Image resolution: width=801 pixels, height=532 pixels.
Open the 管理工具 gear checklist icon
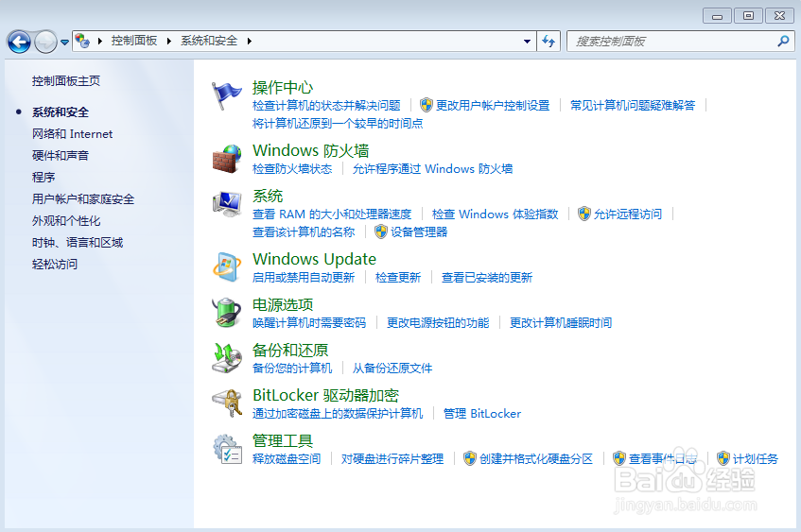coord(227,449)
